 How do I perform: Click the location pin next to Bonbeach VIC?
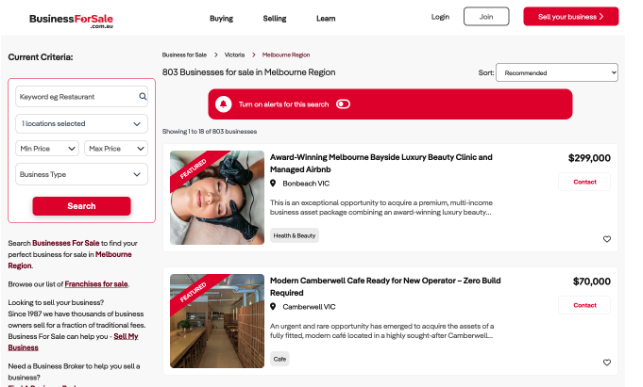[273, 183]
